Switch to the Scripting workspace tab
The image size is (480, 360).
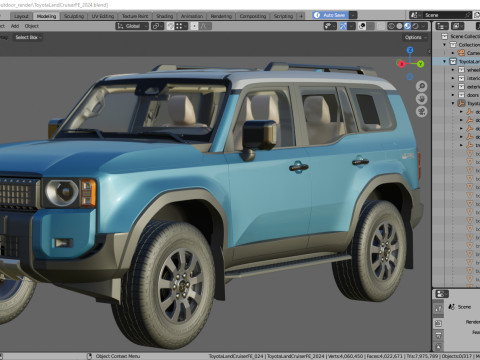tap(283, 16)
